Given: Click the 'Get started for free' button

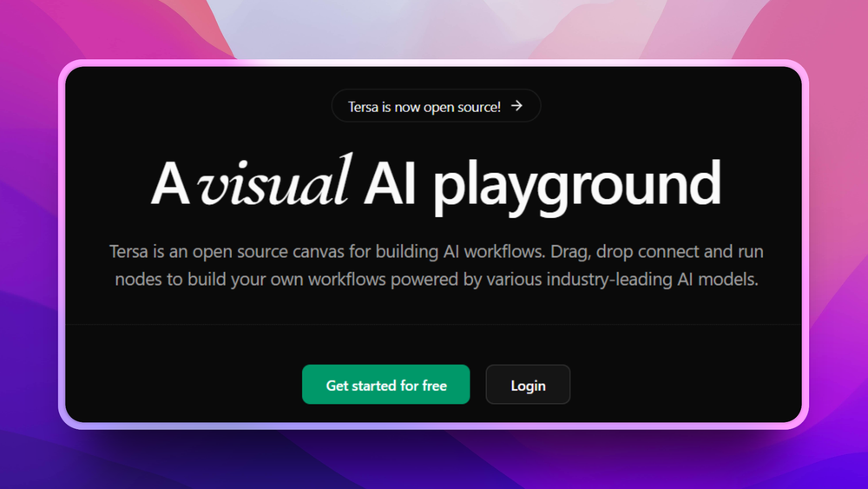Looking at the screenshot, I should click(386, 384).
